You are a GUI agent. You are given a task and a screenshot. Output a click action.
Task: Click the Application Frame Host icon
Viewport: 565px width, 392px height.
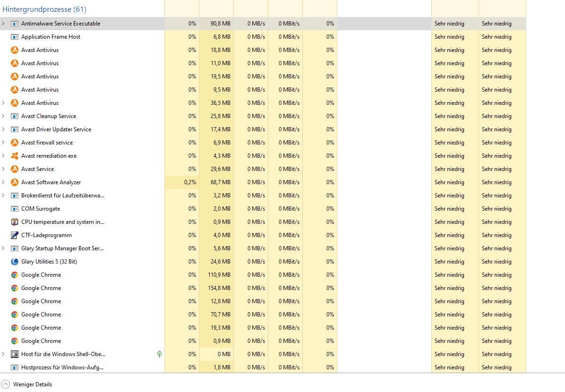[x=15, y=37]
